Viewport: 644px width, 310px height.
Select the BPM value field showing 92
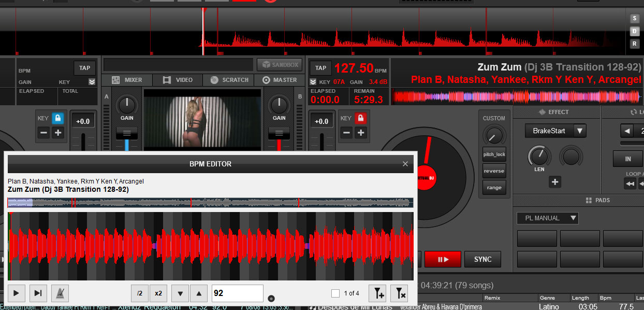(237, 293)
